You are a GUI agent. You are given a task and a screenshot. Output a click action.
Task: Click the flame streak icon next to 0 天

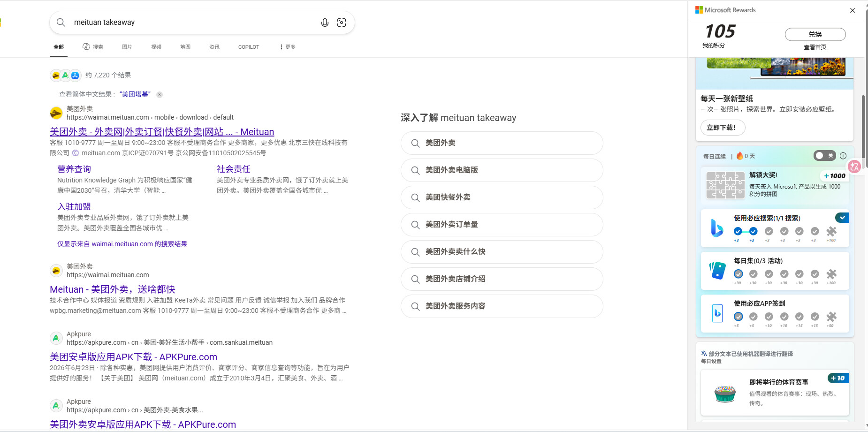739,156
